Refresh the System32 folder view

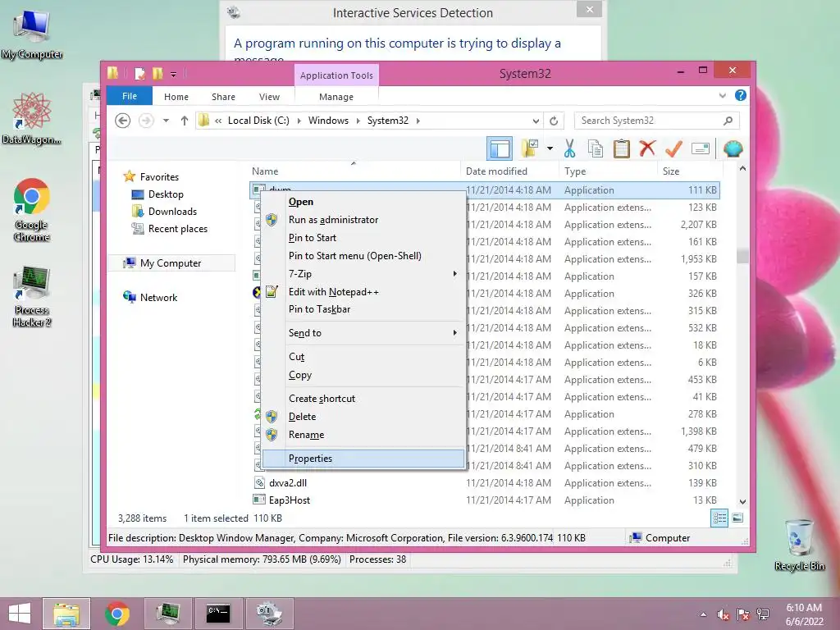point(554,121)
